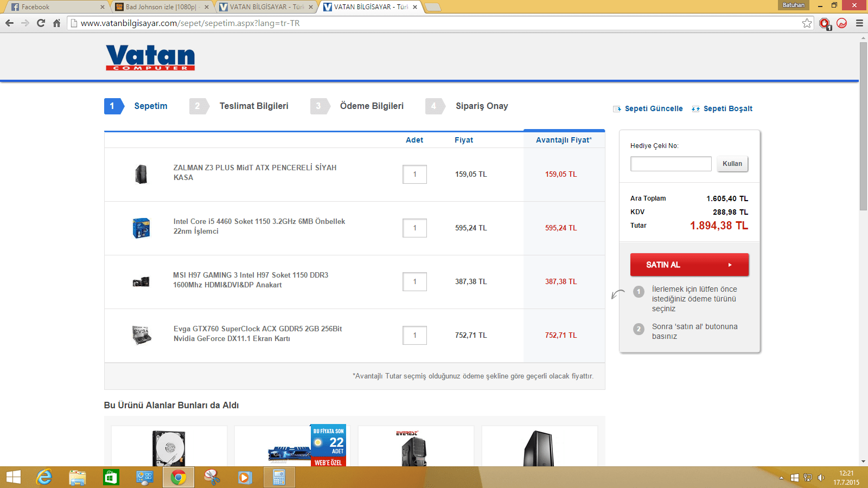Click the browser forward arrow

click(x=25, y=23)
